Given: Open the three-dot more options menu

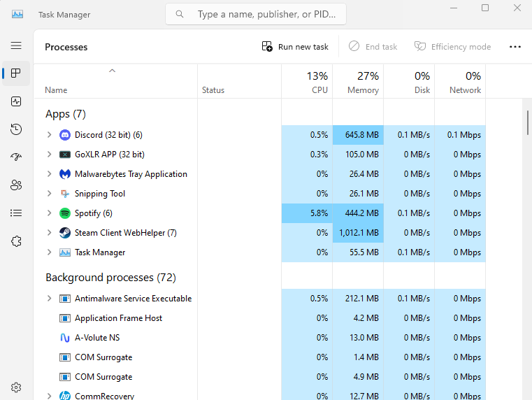Looking at the screenshot, I should [515, 47].
